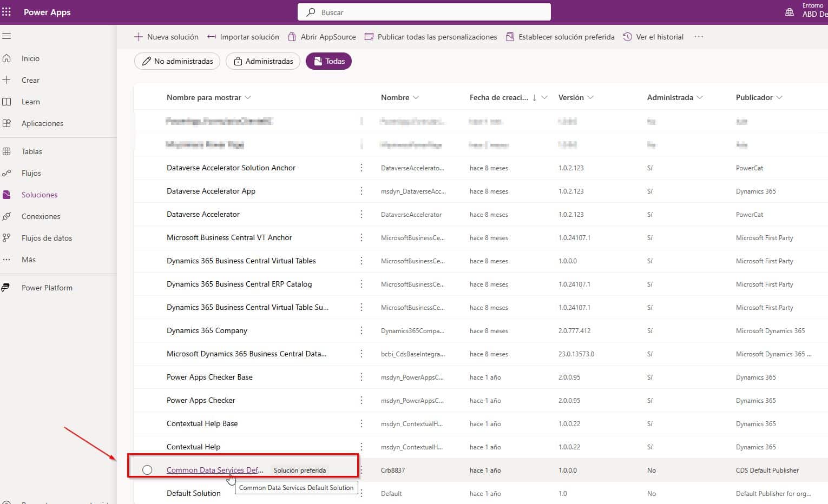Open row menu for Dynamics 365 Business Central Virtual Tables
Image resolution: width=828 pixels, height=504 pixels.
362,261
